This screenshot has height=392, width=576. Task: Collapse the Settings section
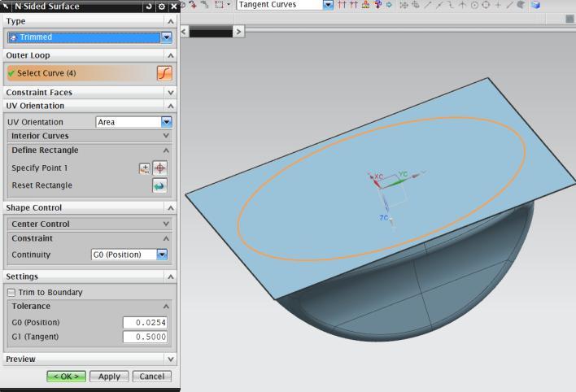[x=171, y=277]
